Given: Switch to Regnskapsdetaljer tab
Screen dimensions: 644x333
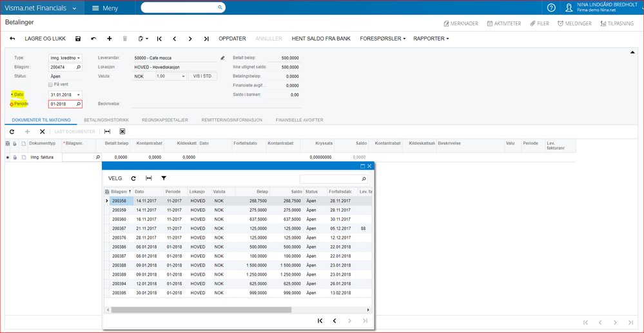Looking at the screenshot, I should (165, 120).
